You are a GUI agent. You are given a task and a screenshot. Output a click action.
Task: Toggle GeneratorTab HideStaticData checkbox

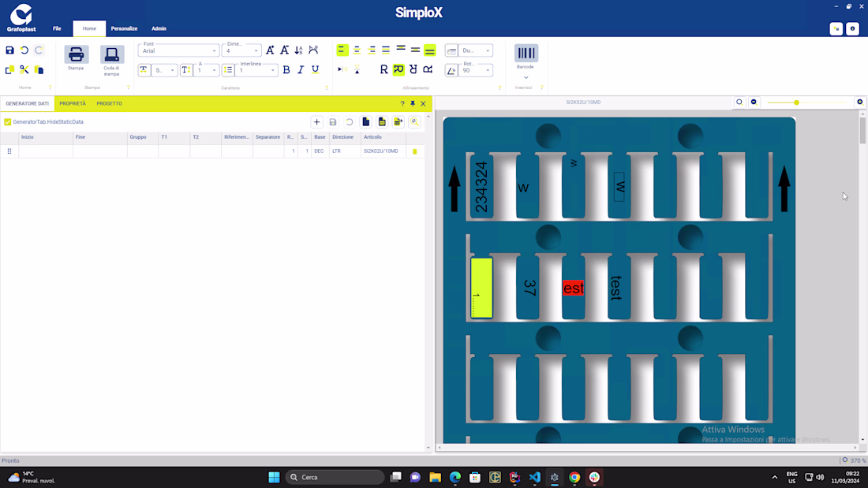pyautogui.click(x=8, y=121)
